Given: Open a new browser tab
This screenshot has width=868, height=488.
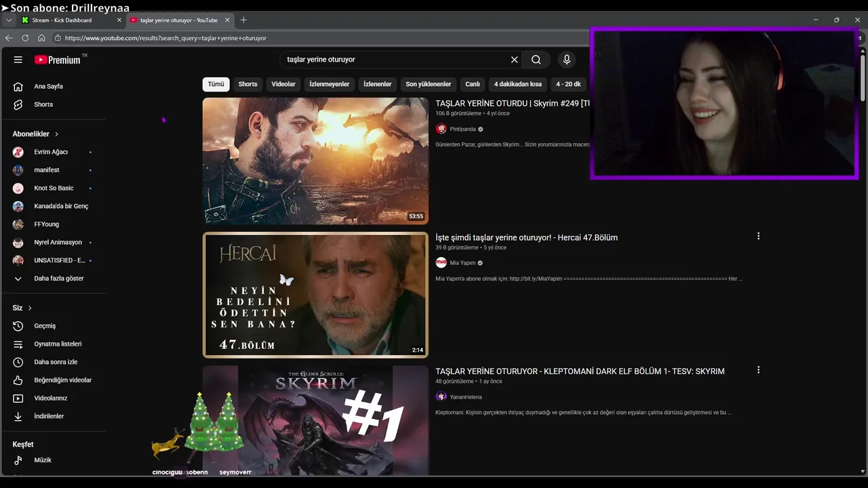Looking at the screenshot, I should click(243, 20).
